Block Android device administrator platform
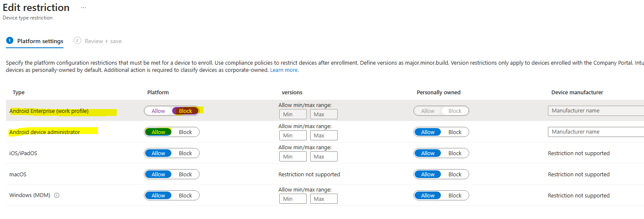This screenshot has height=219, width=644. pyautogui.click(x=185, y=132)
